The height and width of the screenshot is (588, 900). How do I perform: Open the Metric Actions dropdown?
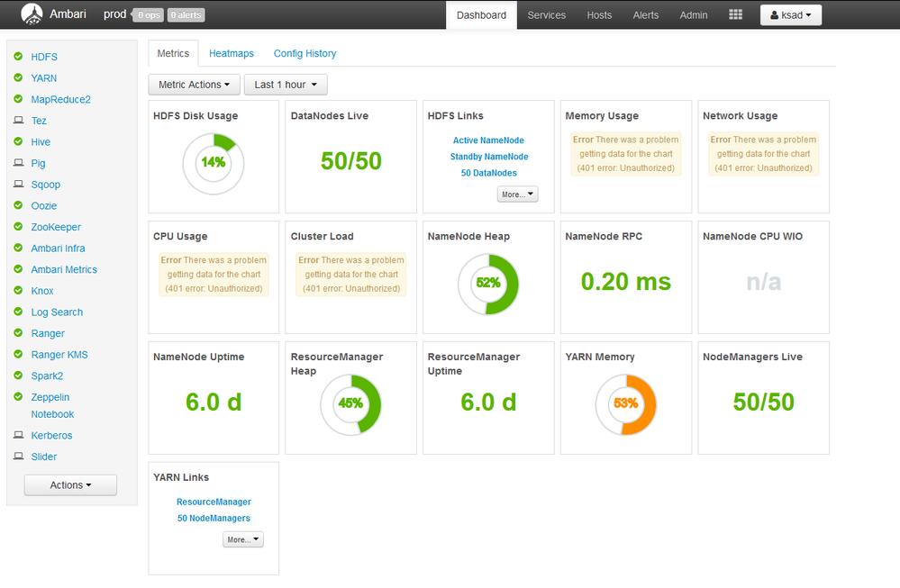(x=194, y=85)
